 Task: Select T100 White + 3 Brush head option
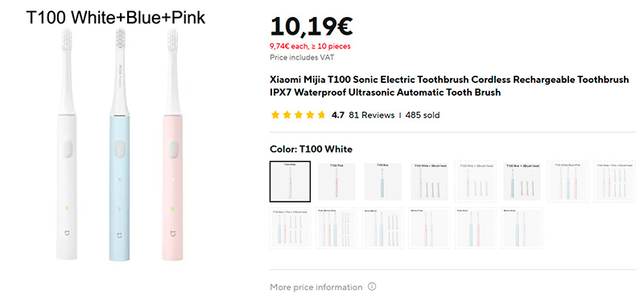[x=429, y=181]
